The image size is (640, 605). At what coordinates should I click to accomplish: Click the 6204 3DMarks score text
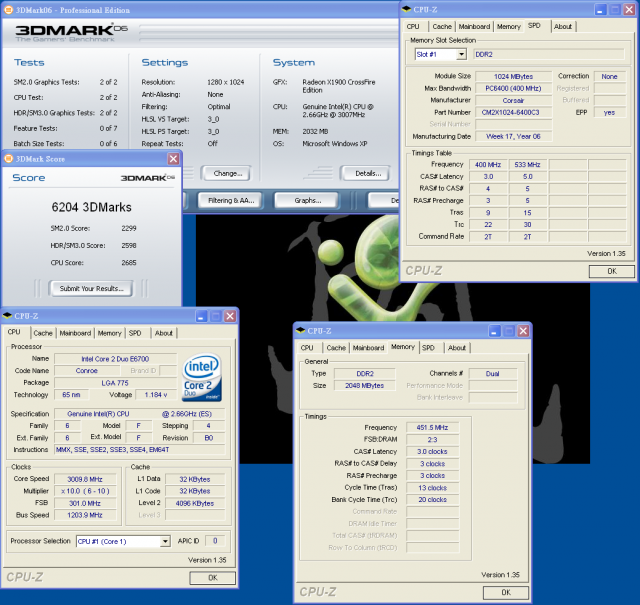pos(91,207)
